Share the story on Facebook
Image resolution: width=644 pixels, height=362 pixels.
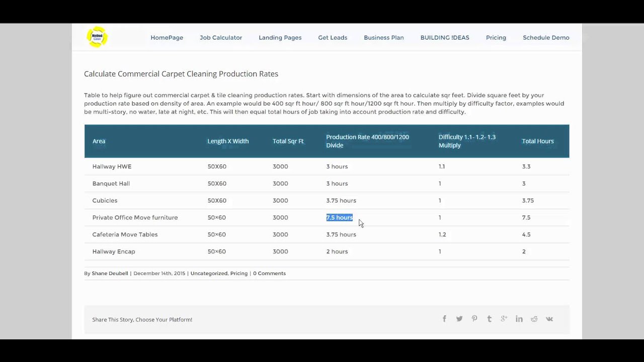pos(444,319)
